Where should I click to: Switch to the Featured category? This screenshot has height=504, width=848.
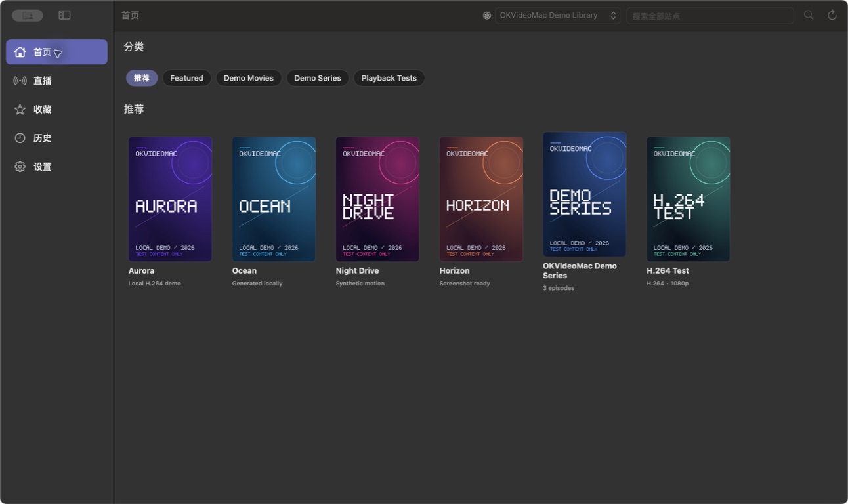[187, 78]
